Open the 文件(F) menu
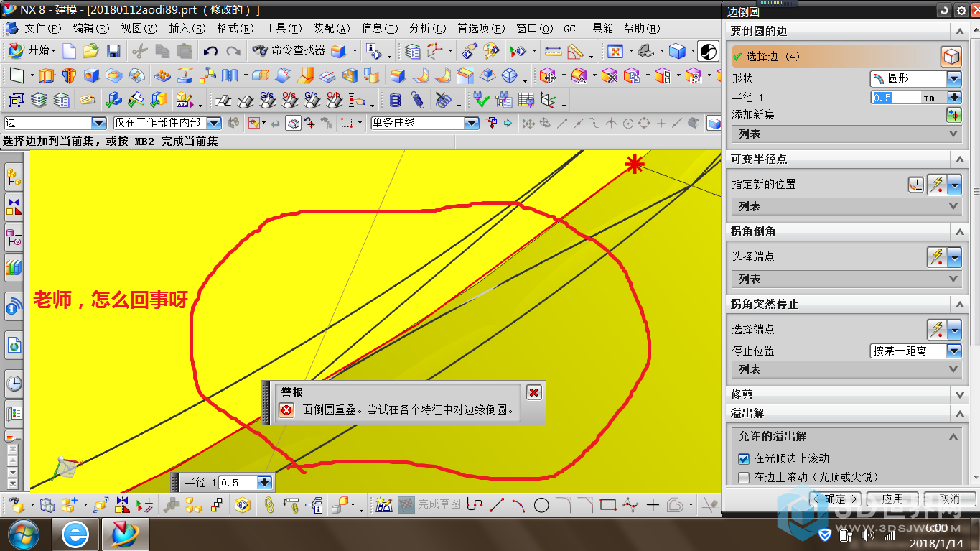Screen dimensions: 980x551 point(42,29)
